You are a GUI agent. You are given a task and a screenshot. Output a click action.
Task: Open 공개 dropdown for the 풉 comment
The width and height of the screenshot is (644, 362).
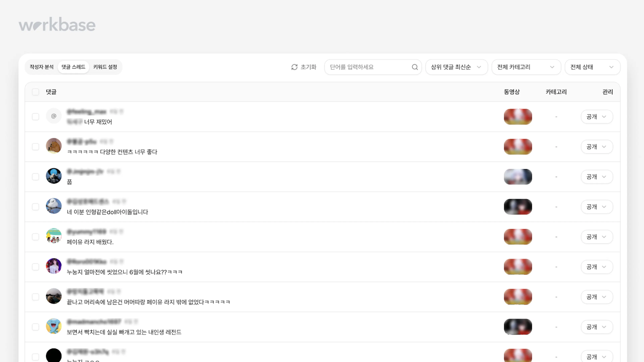coord(597,177)
